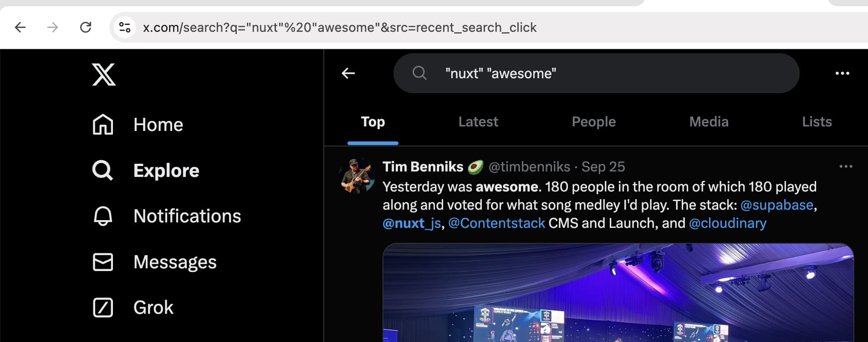The image size is (868, 342).
Task: Select the Home icon in the sidebar
Action: 102,124
